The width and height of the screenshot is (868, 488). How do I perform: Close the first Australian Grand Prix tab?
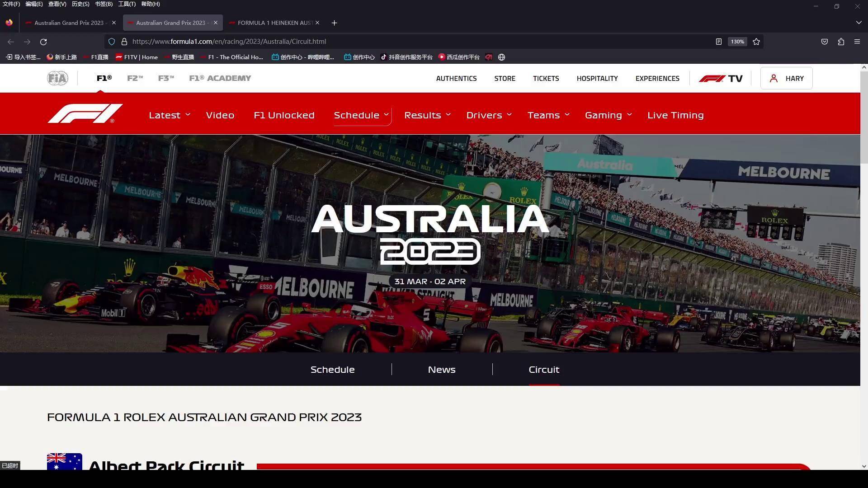click(114, 23)
